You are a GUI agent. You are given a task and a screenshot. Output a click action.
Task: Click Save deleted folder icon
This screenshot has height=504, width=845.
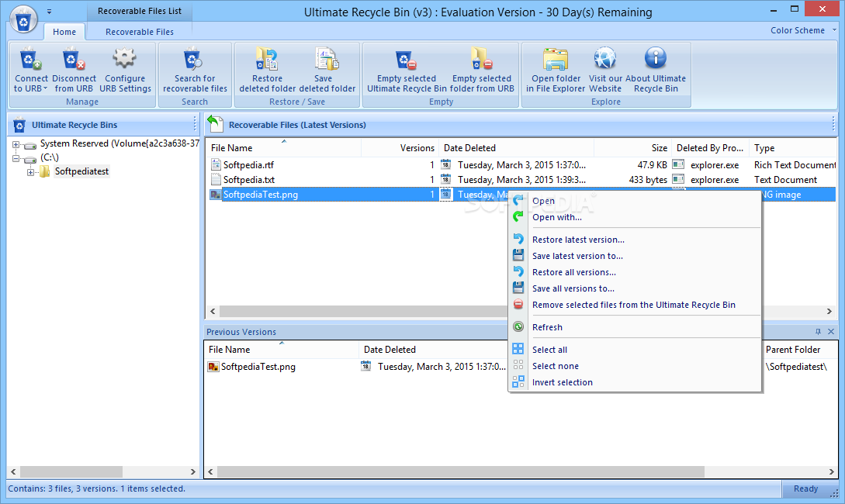pos(327,59)
